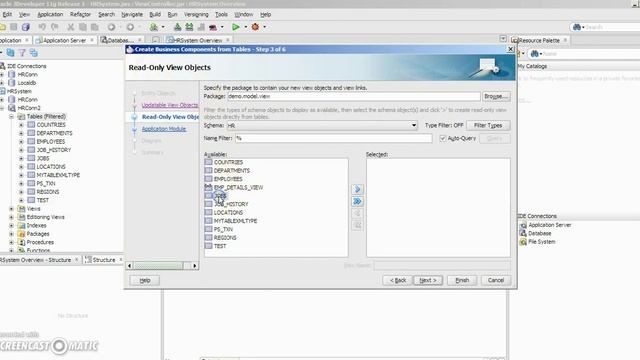Click the Name Filter input field
Image resolution: width=640 pixels, height=360 pixels.
[x=333, y=138]
